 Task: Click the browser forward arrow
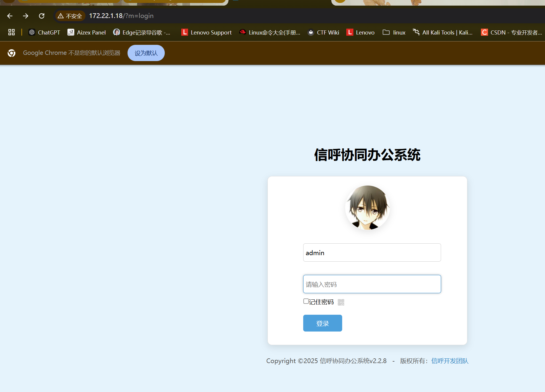pos(26,16)
